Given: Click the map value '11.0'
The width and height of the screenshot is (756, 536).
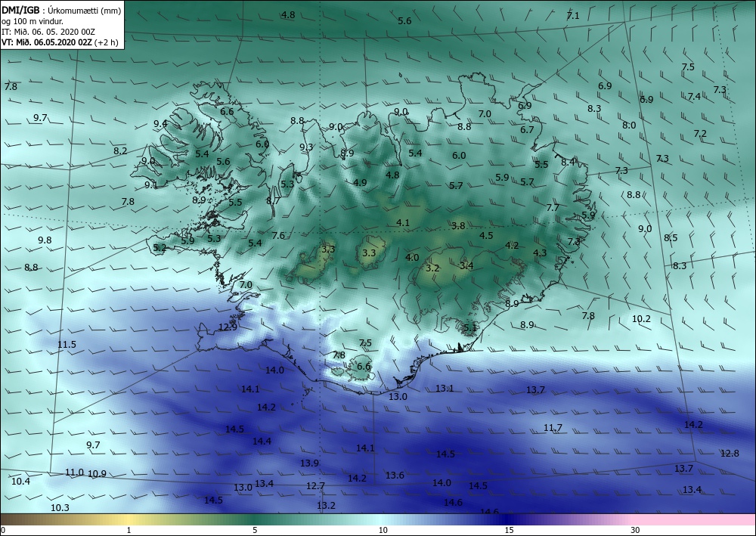Looking at the screenshot, I should 74,472.
